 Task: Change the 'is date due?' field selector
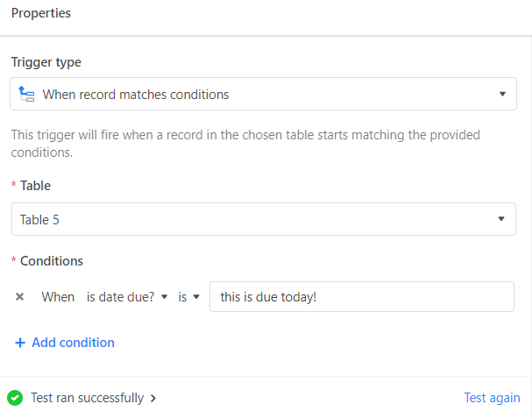[x=127, y=297]
